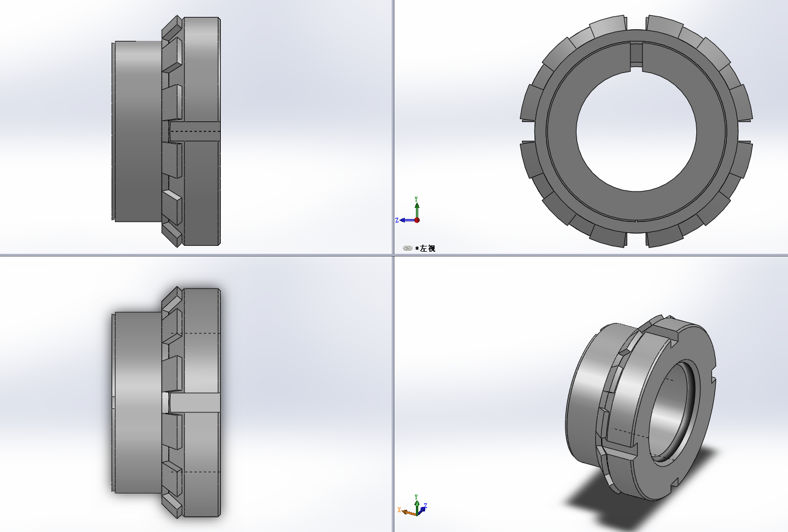
Task: Click the blue Z arrow in the bottom-right triad
Action: click(x=422, y=509)
